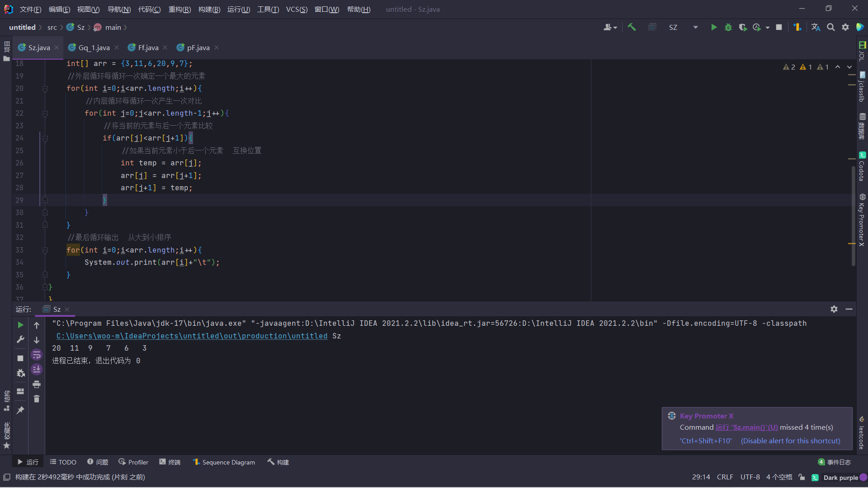Screen dimensions: 868x488
Task: Open the UTF-8 encoding selector
Action: [750, 477]
